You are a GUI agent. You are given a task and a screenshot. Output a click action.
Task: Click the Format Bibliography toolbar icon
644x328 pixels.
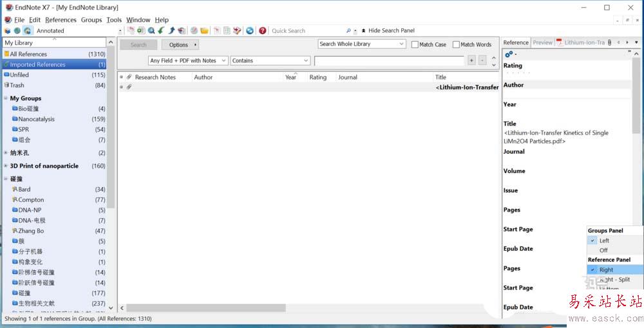[227, 31]
